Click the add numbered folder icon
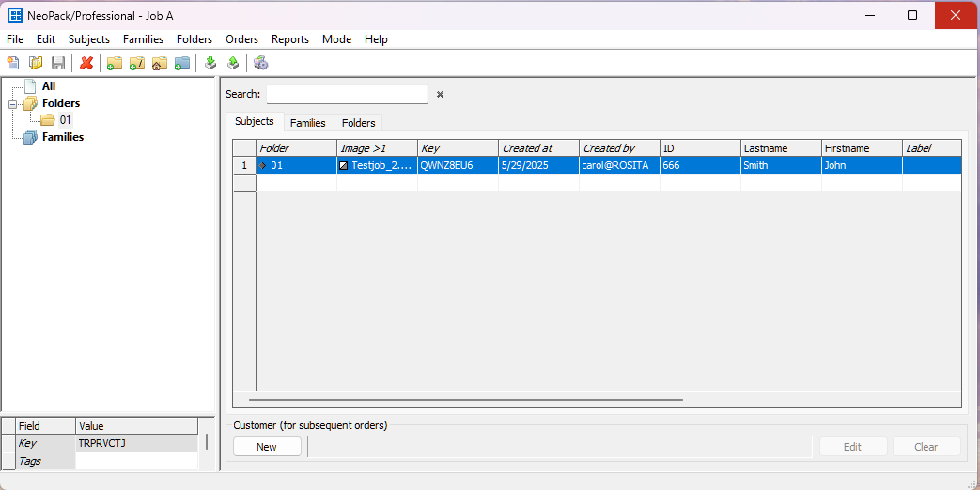This screenshot has width=980, height=490. click(137, 62)
